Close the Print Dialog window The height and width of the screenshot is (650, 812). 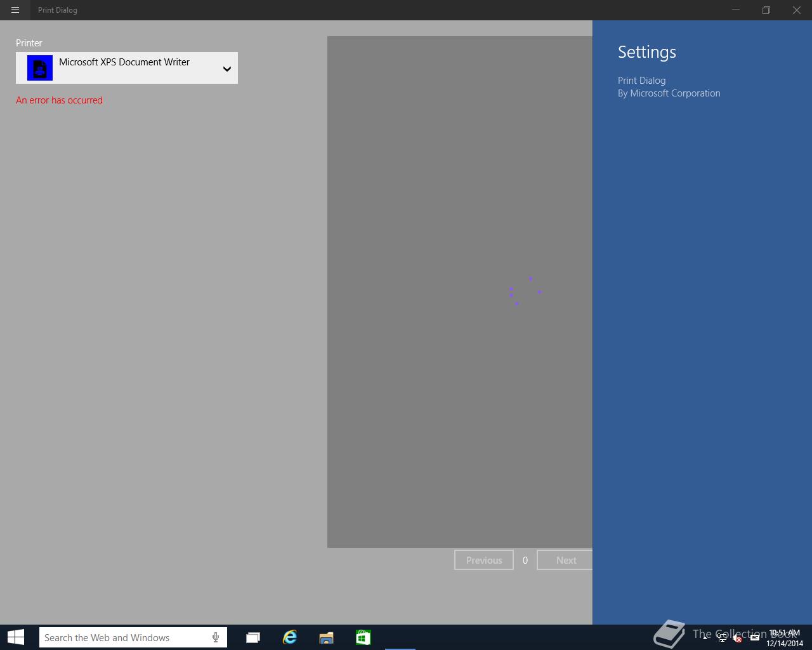coord(797,10)
